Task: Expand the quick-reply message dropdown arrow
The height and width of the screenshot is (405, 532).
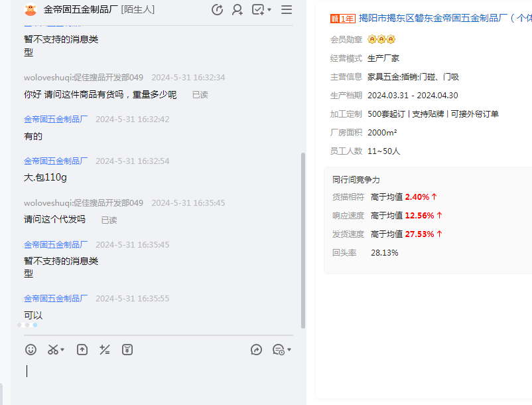Action: click(x=289, y=350)
